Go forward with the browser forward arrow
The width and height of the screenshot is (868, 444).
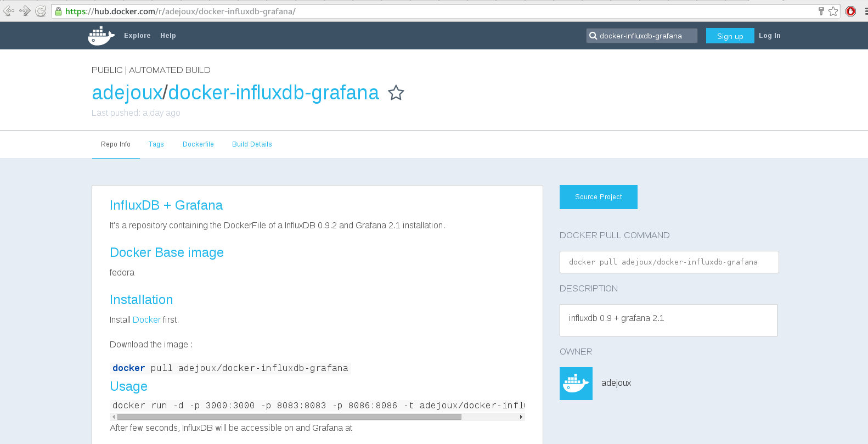coord(25,11)
